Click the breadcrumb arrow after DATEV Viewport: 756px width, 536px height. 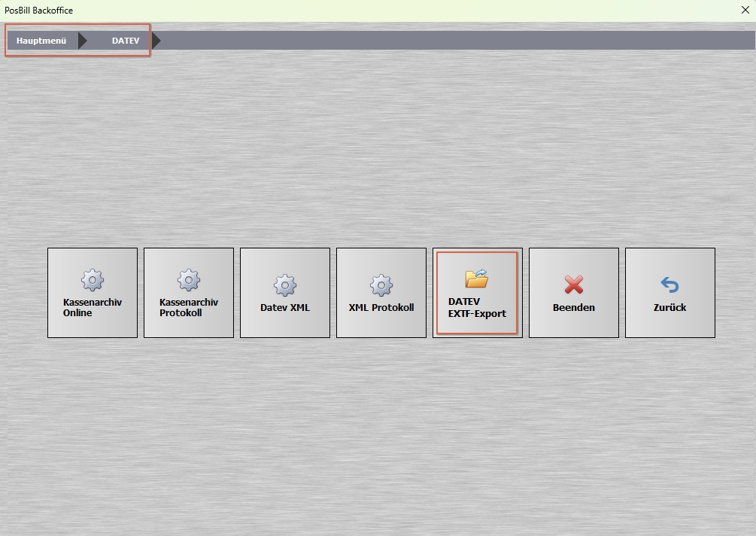coord(156,41)
